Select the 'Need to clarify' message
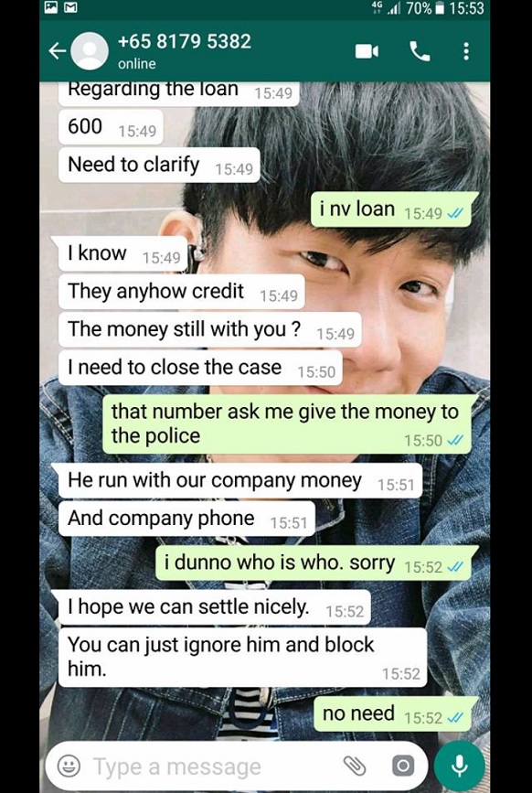Image resolution: width=532 pixels, height=793 pixels. (x=159, y=165)
